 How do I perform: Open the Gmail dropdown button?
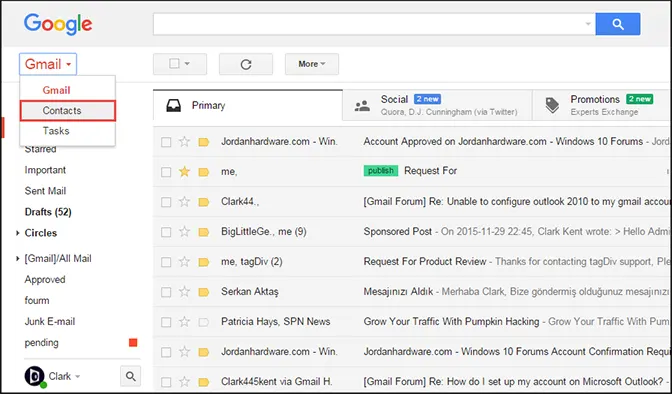tap(48, 64)
